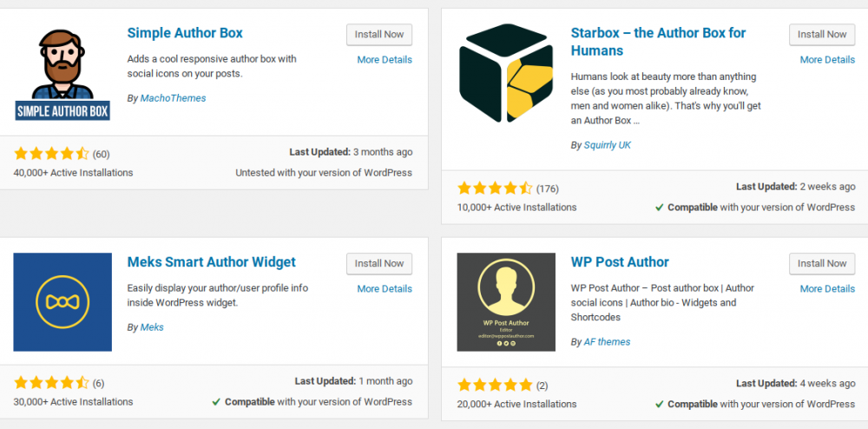The image size is (868, 429).
Task: Click the Meks Smart Author Widget title
Action: point(211,261)
